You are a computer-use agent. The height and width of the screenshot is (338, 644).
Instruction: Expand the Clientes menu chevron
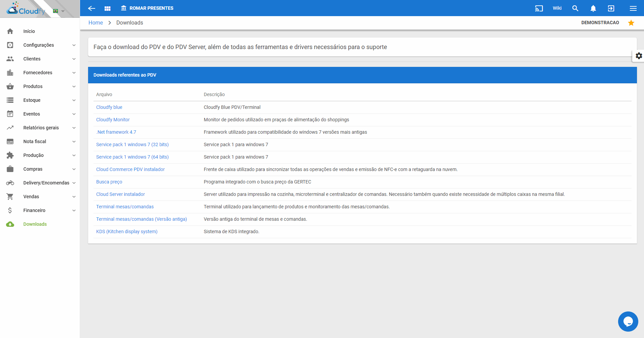[74, 59]
